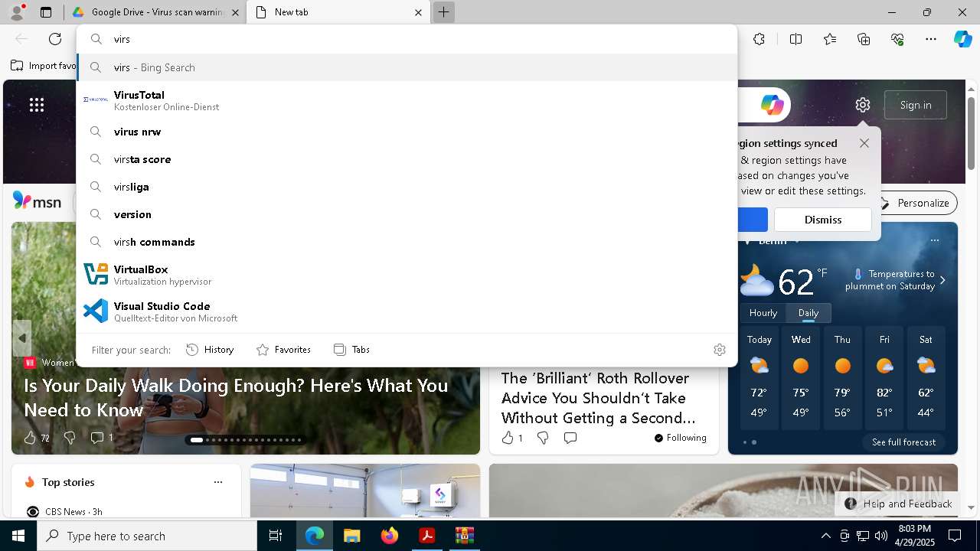
Task: Select the Visual Studio Code suggestion
Action: 407,311
